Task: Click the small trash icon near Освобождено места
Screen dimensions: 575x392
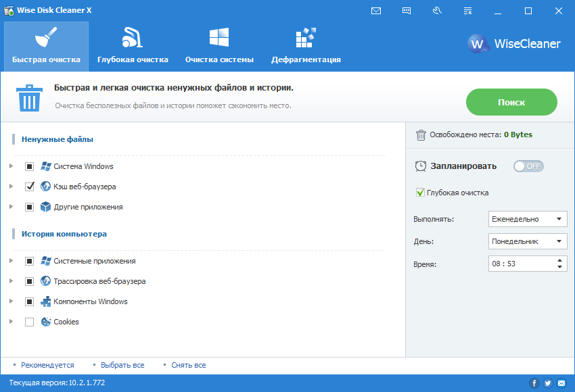Action: pos(421,134)
